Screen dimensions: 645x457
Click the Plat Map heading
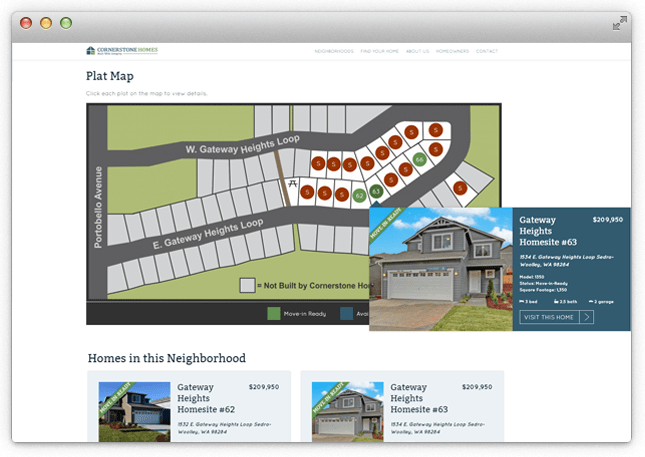pos(110,77)
